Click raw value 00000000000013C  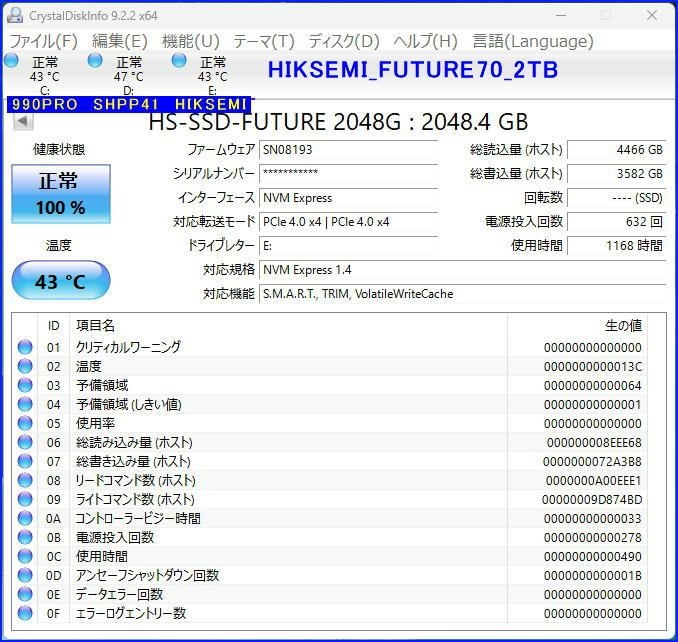pyautogui.click(x=593, y=367)
